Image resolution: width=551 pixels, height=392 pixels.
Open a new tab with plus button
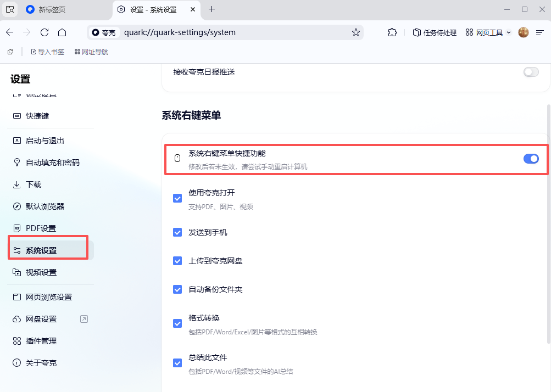212,9
